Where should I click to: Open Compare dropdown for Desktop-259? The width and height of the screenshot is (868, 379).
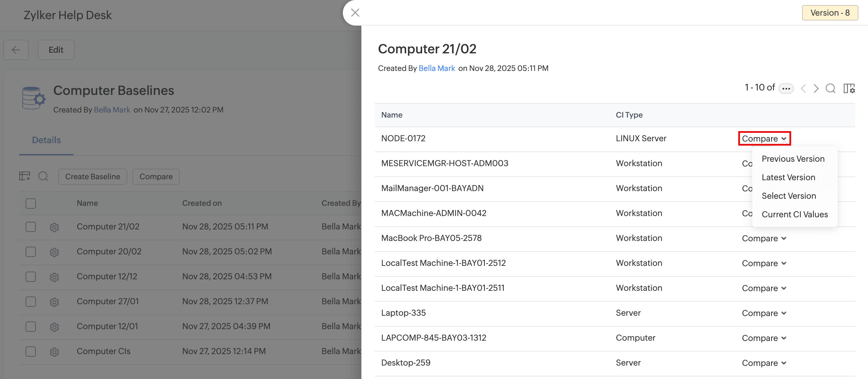tap(763, 363)
